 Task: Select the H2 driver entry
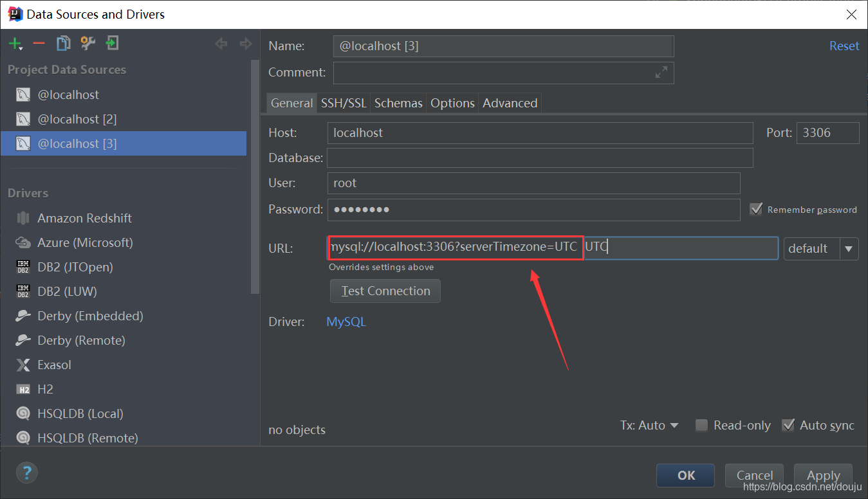124,389
